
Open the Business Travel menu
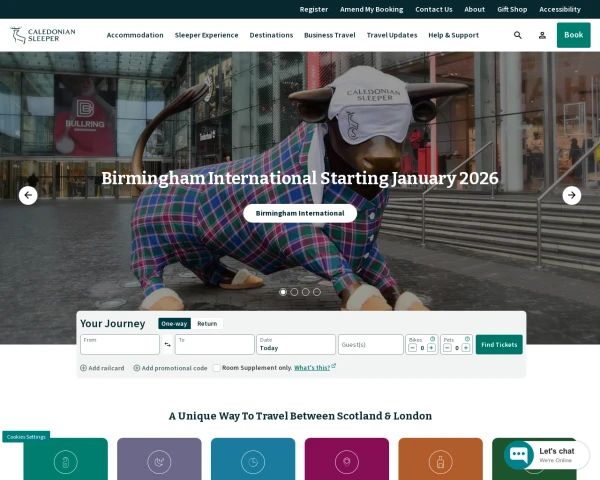click(330, 35)
